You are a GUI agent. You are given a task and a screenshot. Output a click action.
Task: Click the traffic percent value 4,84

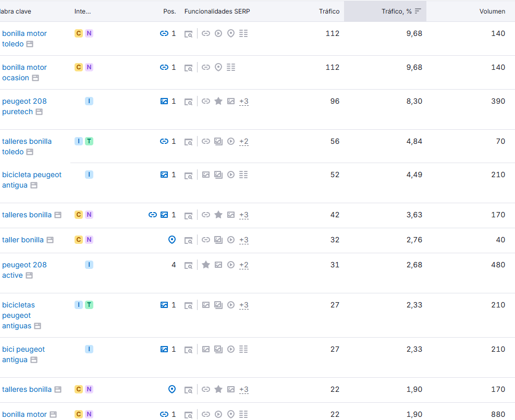[414, 141]
